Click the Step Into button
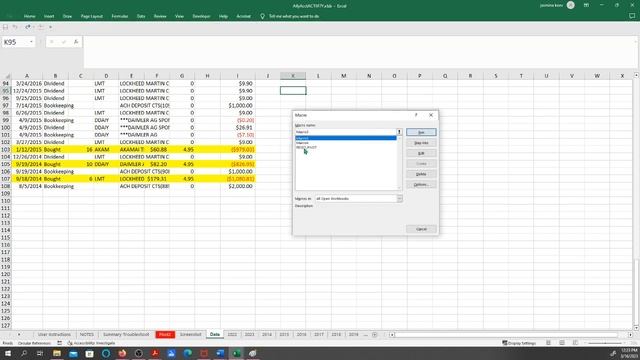This screenshot has width=640, height=360. (x=421, y=143)
